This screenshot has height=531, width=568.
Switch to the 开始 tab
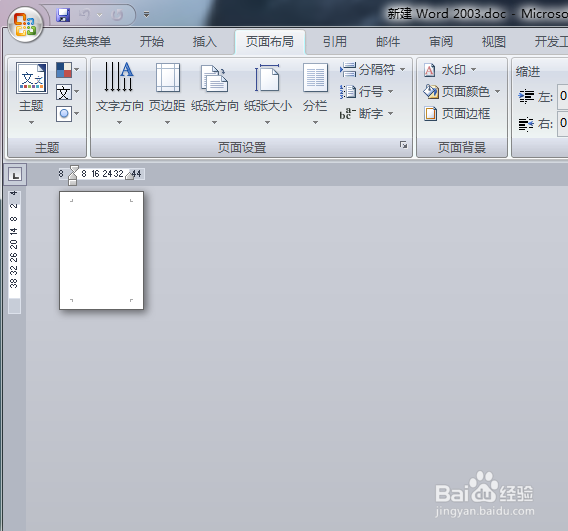(152, 42)
